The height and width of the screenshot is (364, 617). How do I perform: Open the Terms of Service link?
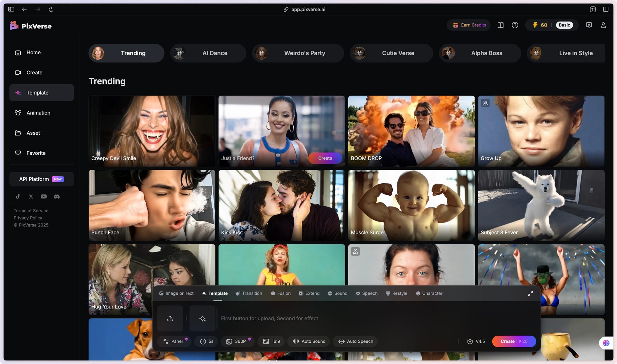[31, 211]
